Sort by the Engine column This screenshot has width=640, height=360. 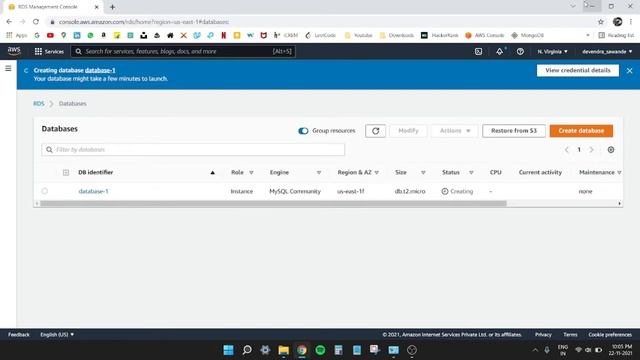coord(319,173)
